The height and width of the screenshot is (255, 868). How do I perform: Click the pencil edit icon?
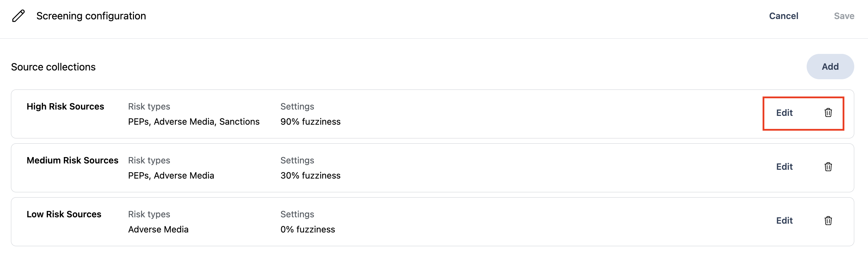click(x=18, y=15)
